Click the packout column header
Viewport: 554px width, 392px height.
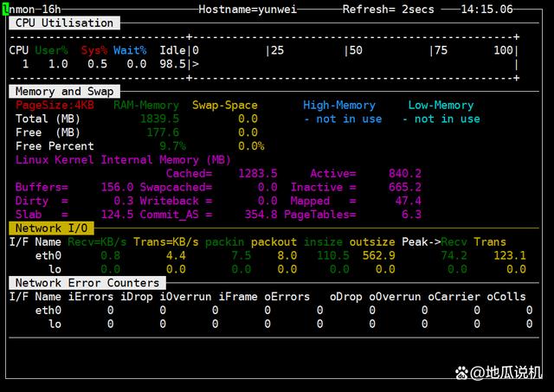pos(274,242)
